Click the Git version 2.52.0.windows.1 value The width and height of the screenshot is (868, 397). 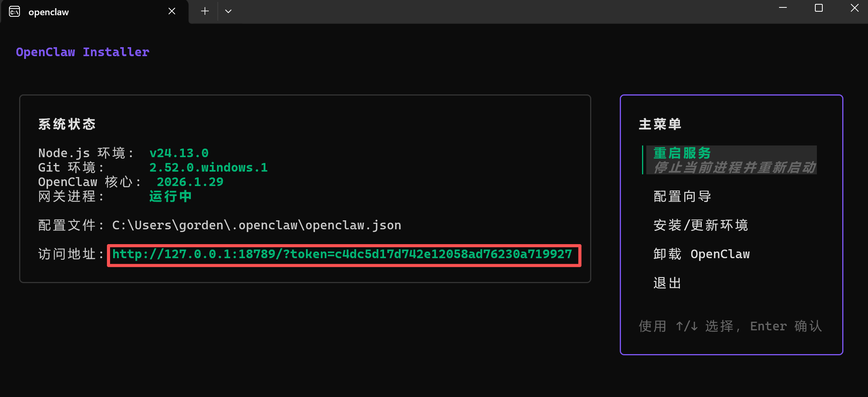[208, 168]
